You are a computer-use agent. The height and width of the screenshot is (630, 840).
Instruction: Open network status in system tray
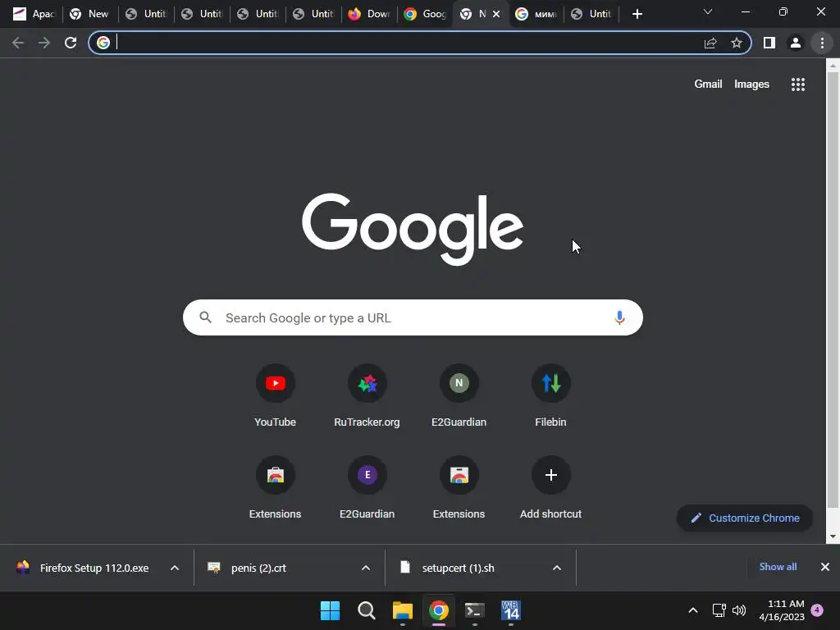tap(719, 610)
